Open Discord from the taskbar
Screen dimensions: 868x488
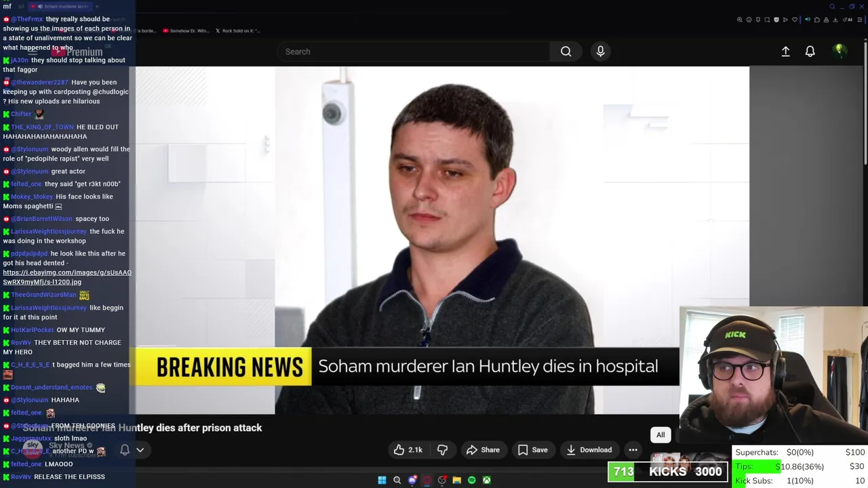point(412,481)
